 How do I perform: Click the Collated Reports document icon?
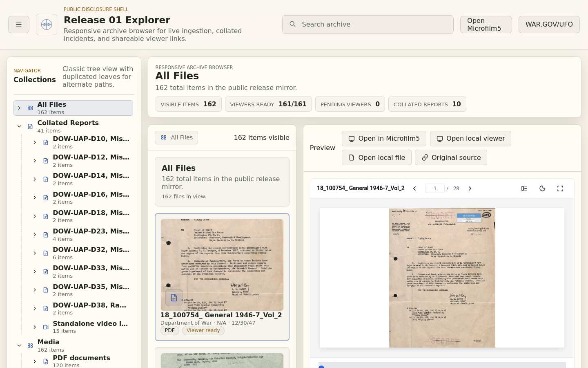click(x=30, y=126)
